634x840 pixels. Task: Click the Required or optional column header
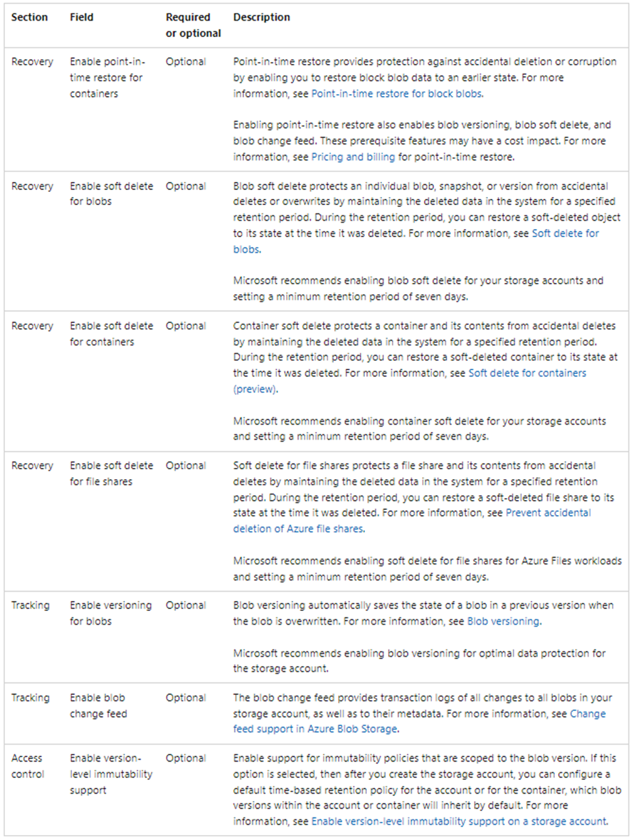point(193,25)
